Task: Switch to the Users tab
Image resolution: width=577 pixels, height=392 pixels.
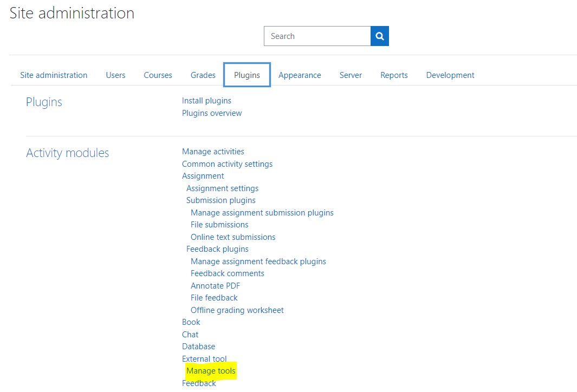Action: (115, 75)
